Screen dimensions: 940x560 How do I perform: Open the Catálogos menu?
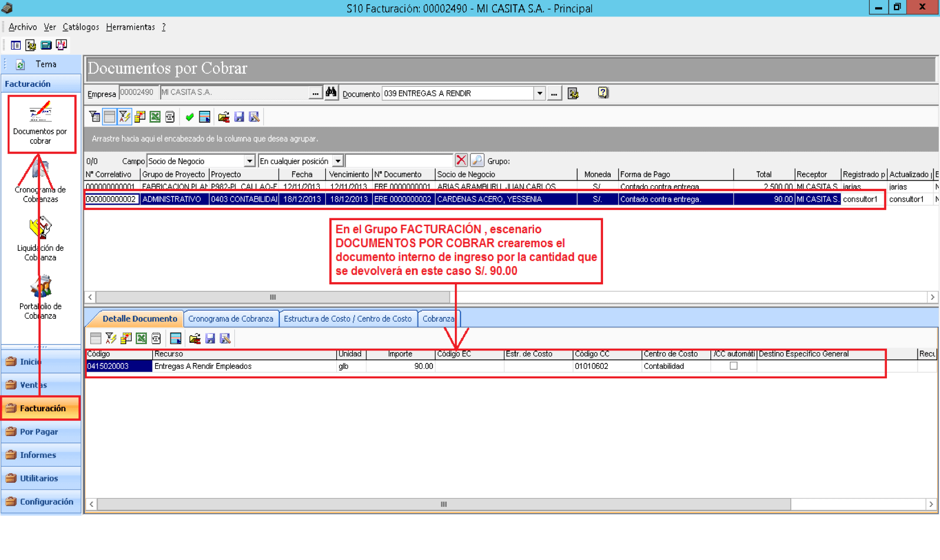[81, 27]
